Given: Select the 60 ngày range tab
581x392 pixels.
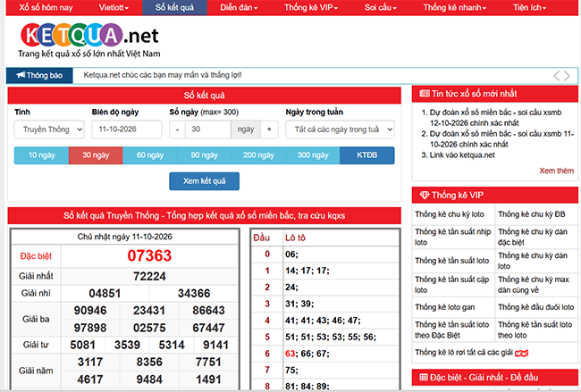Looking at the screenshot, I should click(149, 155).
